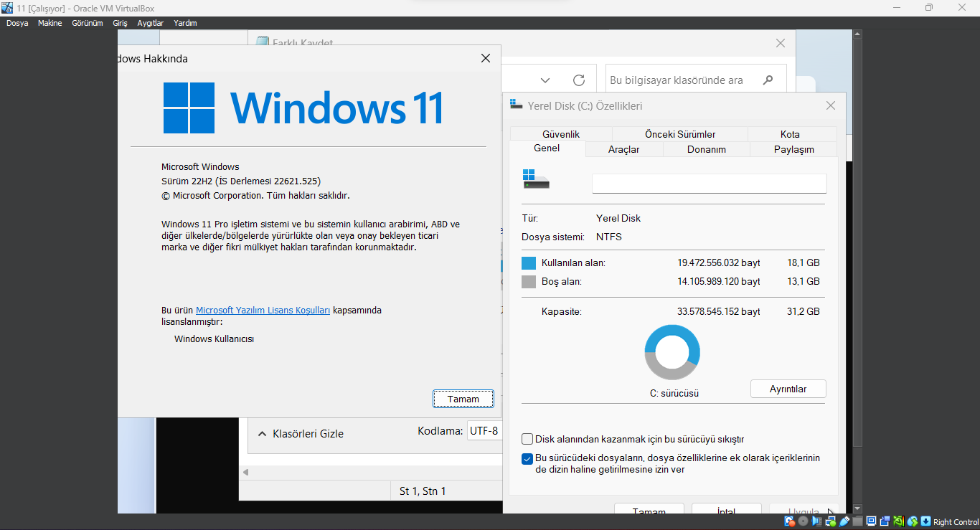Open the Giriş menu
This screenshot has height=530, width=980.
120,23
